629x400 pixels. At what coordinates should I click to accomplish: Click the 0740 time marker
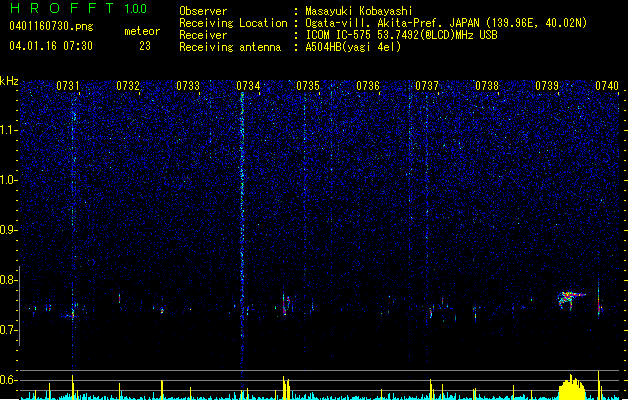pos(607,85)
